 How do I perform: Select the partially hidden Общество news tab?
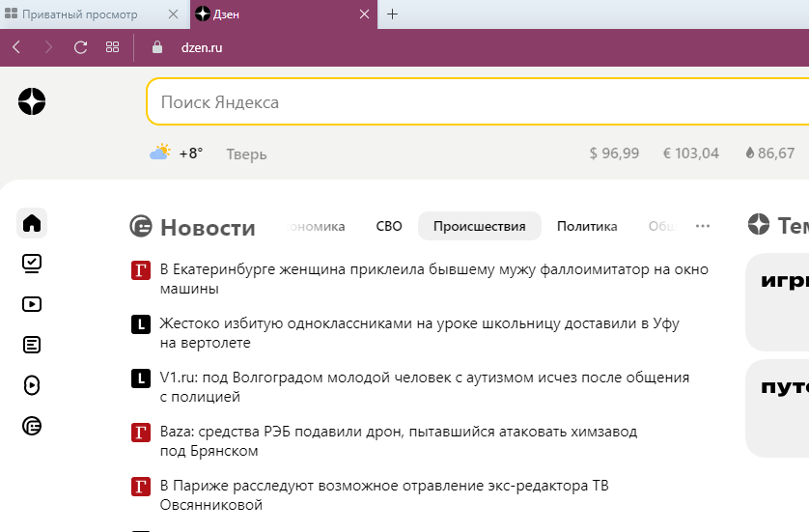663,226
